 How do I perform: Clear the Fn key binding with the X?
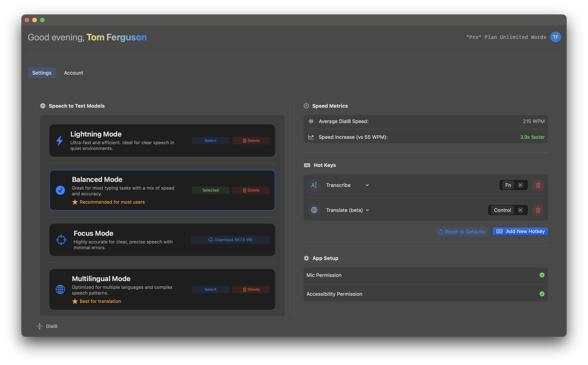520,185
